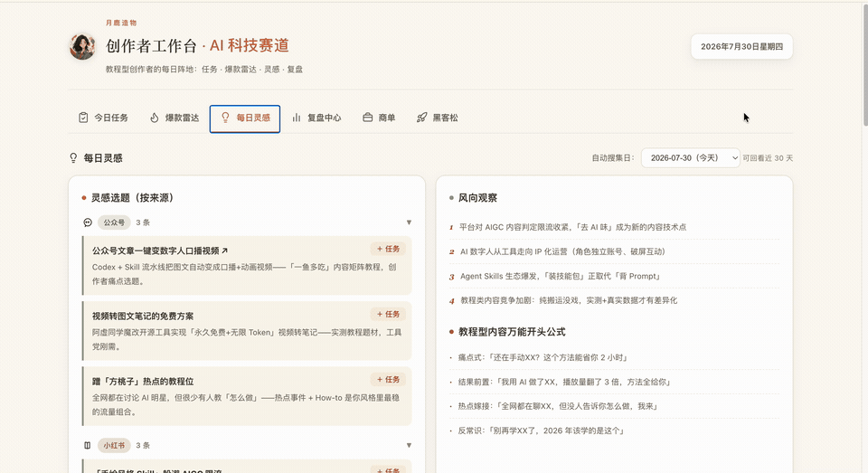Screen dimensions: 868x473
Task: Click the 热点嫁接 opening formula line
Action: click(x=614, y=406)
